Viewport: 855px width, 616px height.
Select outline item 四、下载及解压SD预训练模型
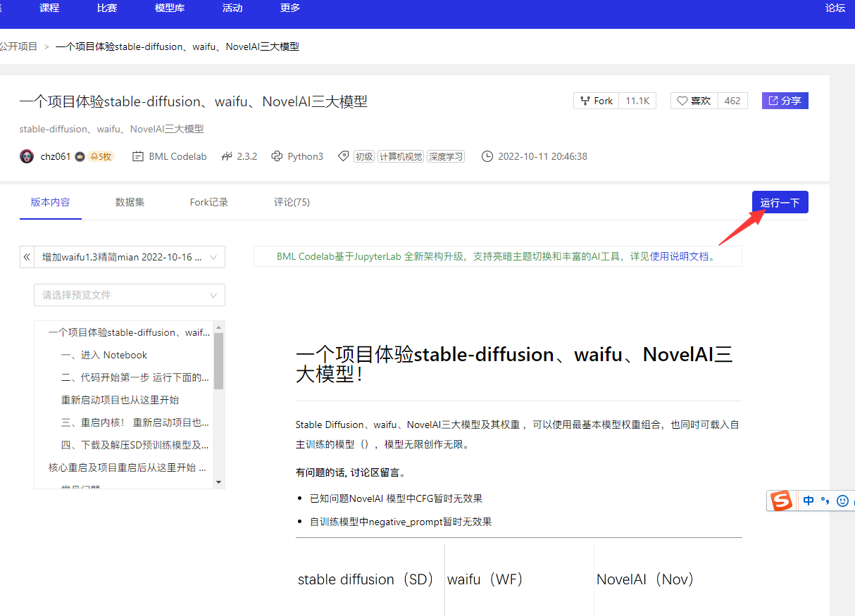tap(135, 445)
